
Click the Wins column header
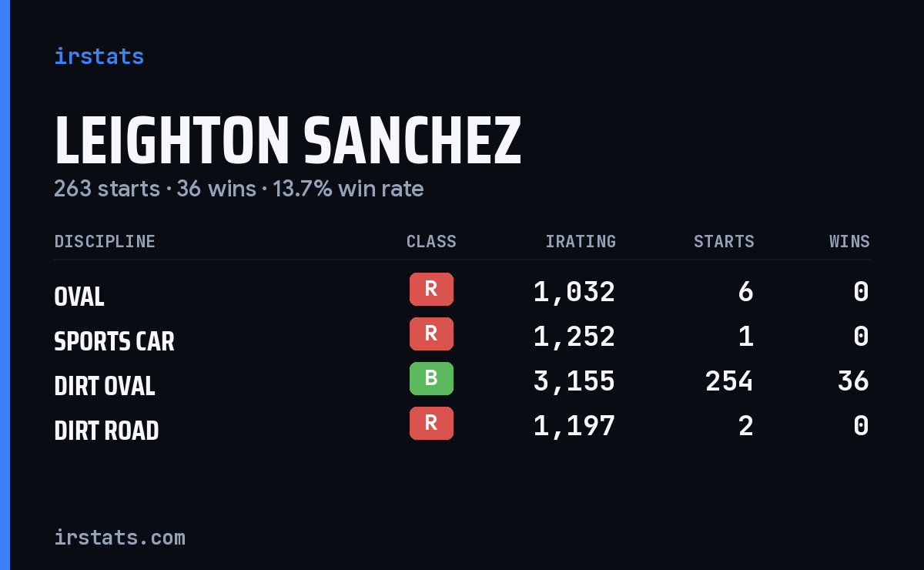(849, 242)
